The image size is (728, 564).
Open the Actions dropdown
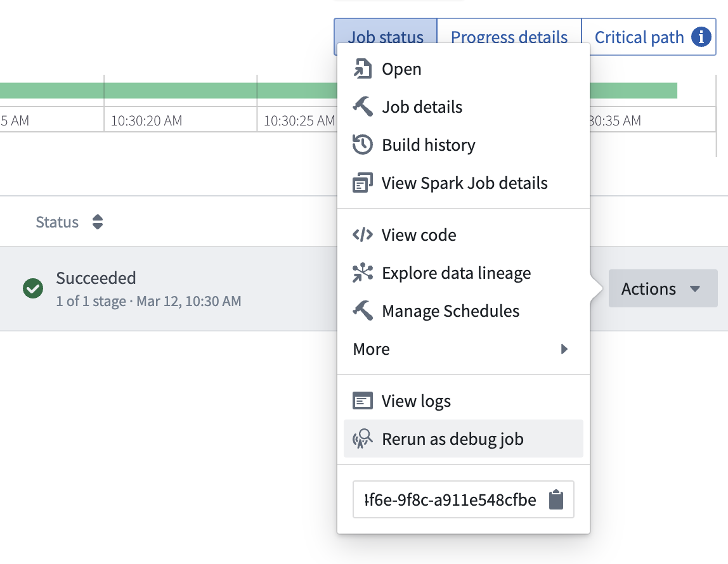(663, 288)
